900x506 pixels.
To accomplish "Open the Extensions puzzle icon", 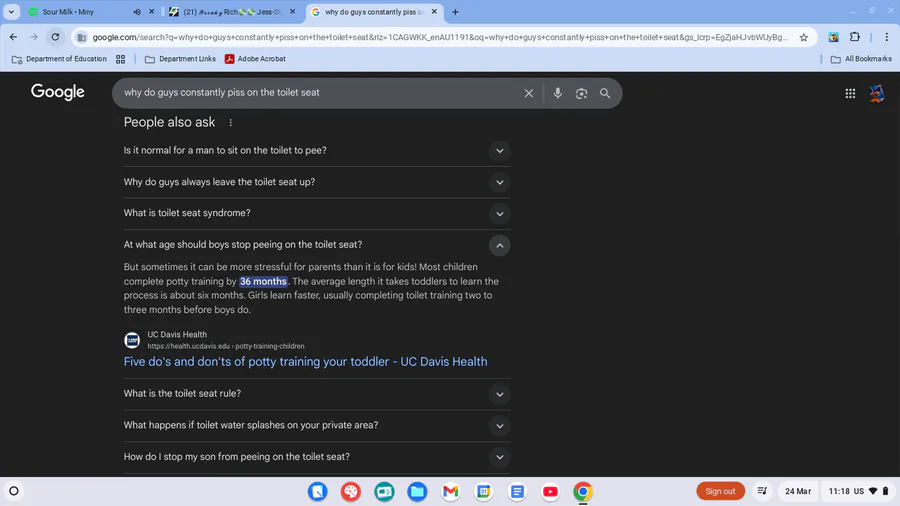I will [855, 37].
